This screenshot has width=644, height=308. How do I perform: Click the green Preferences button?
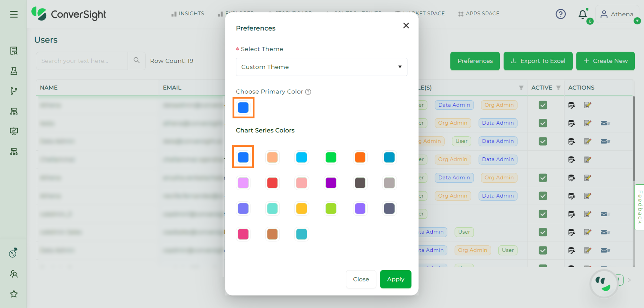(475, 61)
